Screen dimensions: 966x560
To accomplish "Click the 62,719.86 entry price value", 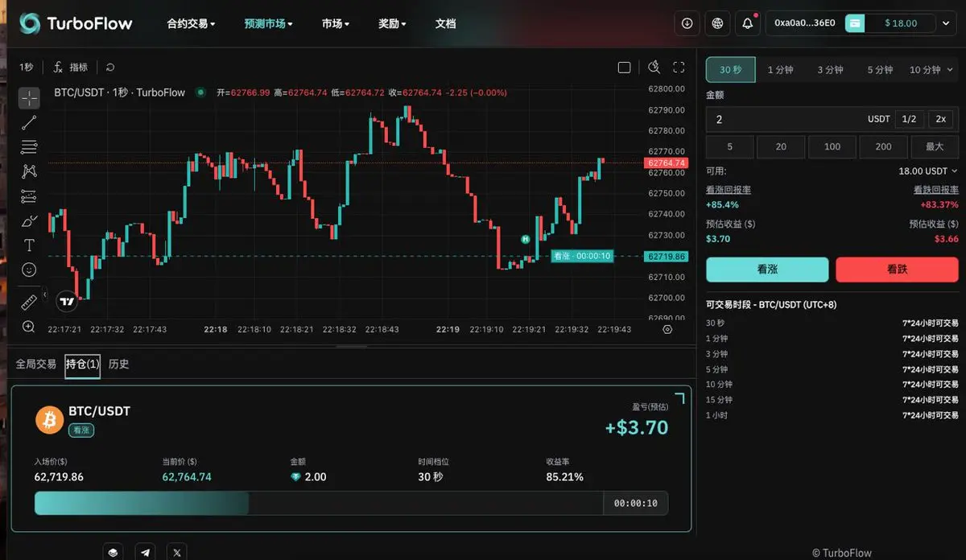I will pyautogui.click(x=59, y=477).
